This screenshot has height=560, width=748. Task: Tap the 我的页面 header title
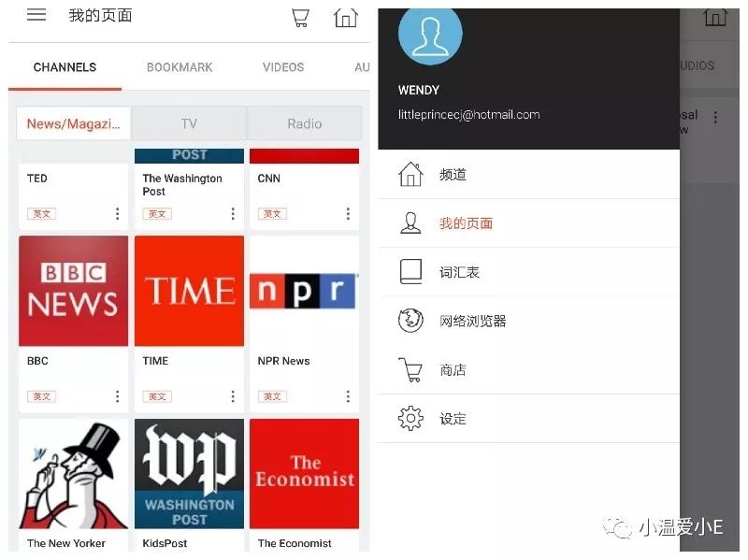pos(100,15)
